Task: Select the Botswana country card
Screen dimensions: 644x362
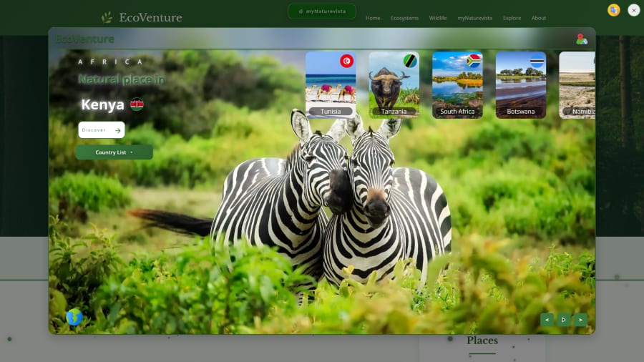Action: (x=521, y=85)
